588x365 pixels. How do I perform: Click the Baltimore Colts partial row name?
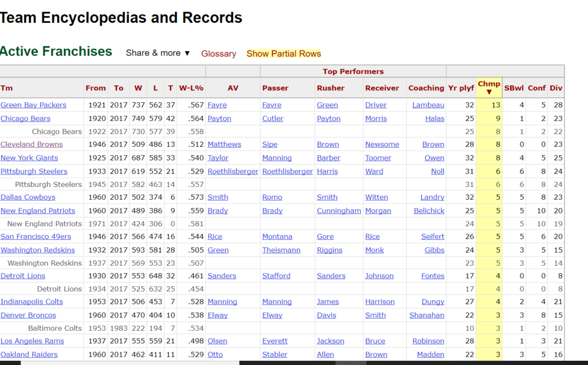(55, 329)
